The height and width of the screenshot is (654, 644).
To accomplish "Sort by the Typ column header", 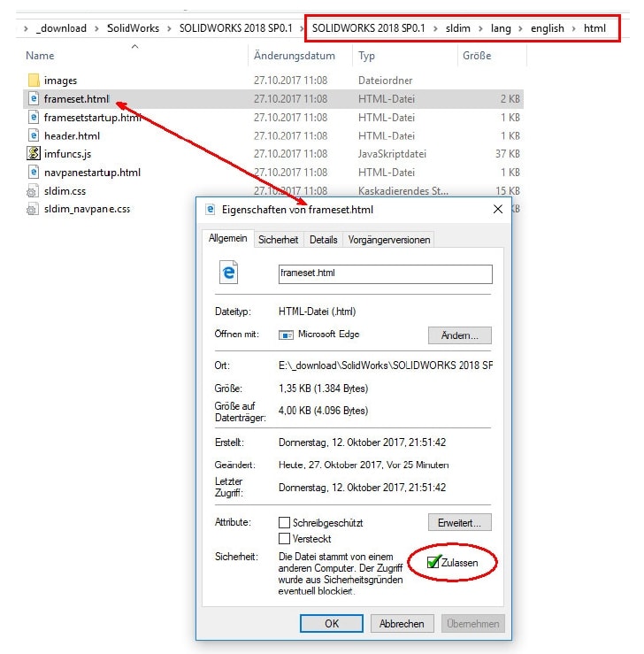I will pos(366,56).
